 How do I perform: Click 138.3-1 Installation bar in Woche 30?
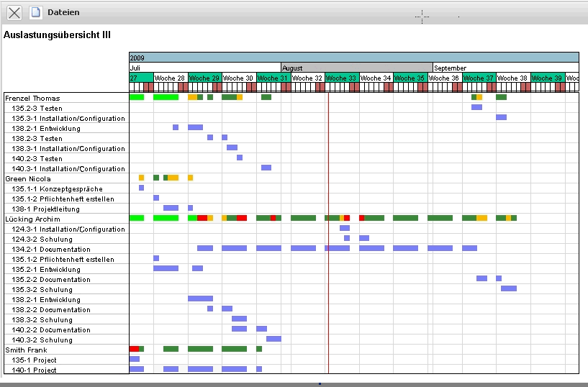pos(232,147)
